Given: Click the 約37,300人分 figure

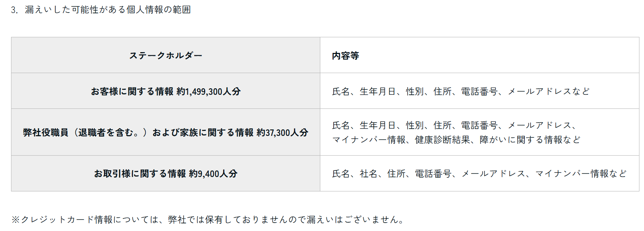Looking at the screenshot, I should click(x=282, y=132).
